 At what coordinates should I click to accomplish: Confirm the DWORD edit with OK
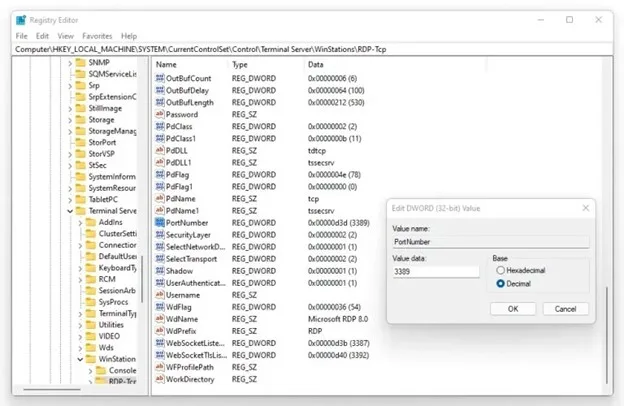[x=513, y=309]
